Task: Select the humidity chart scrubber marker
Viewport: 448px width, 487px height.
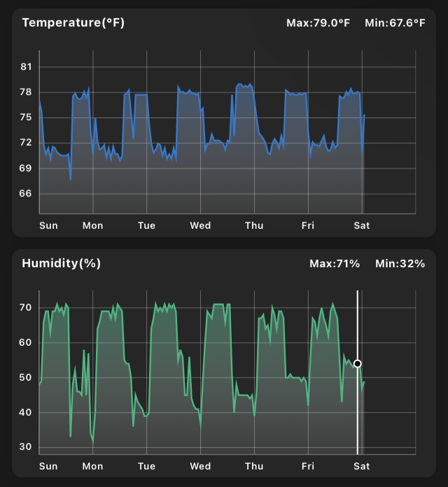Action: coord(357,363)
